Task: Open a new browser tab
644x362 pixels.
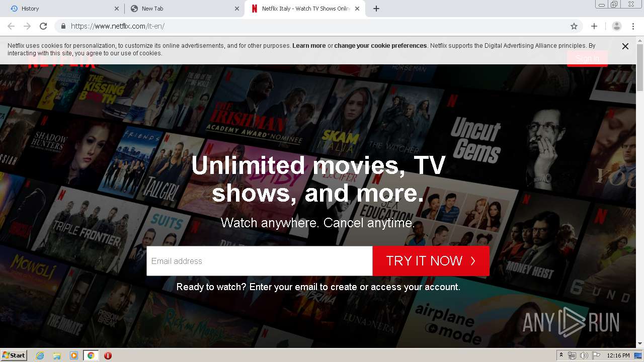Action: tap(376, 9)
